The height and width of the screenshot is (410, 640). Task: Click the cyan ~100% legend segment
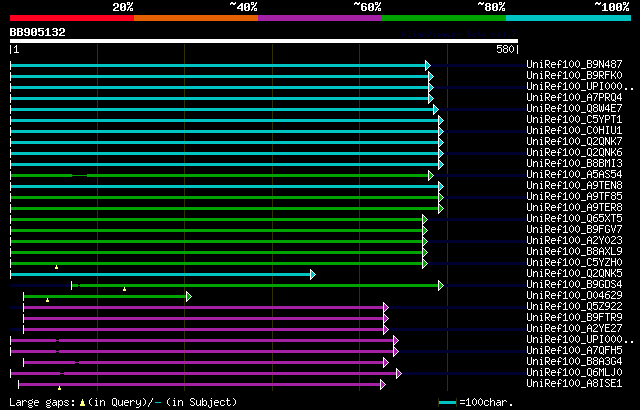pos(569,18)
